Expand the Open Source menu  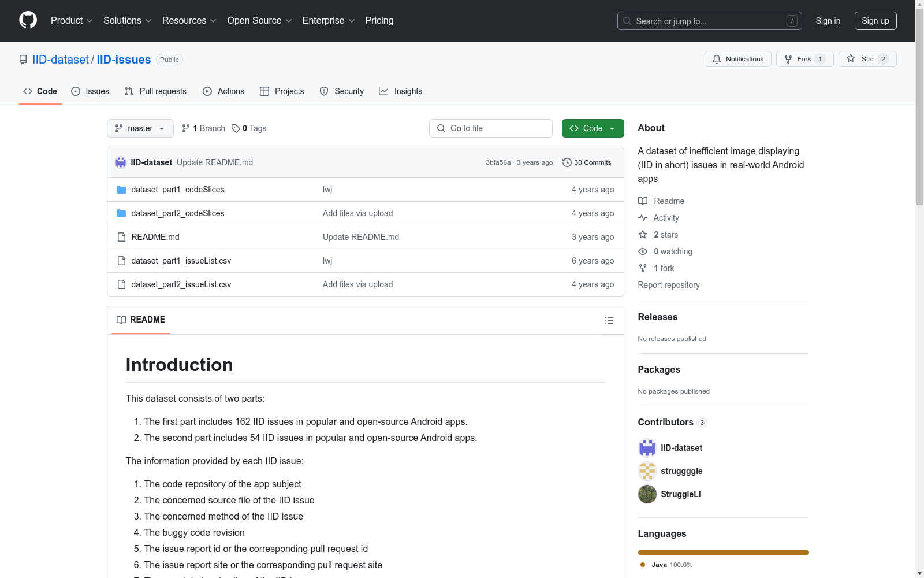[260, 21]
